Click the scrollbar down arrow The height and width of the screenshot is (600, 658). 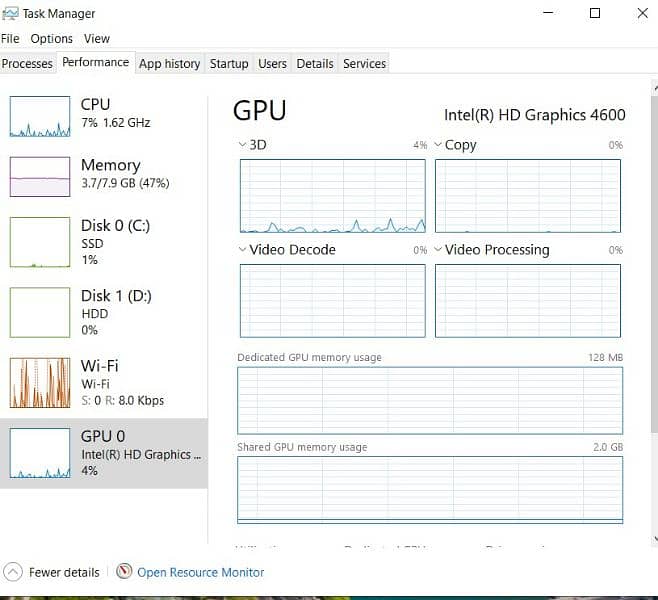[655, 539]
